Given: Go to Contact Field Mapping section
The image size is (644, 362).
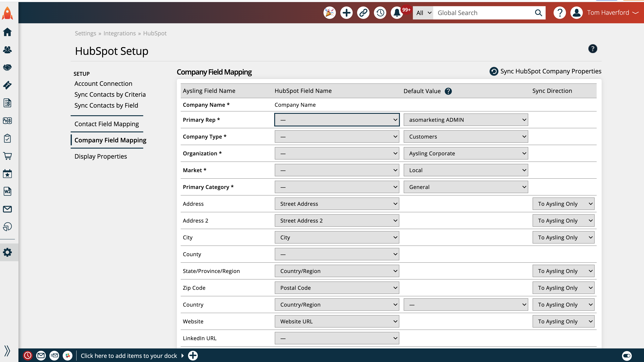Looking at the screenshot, I should (x=106, y=124).
